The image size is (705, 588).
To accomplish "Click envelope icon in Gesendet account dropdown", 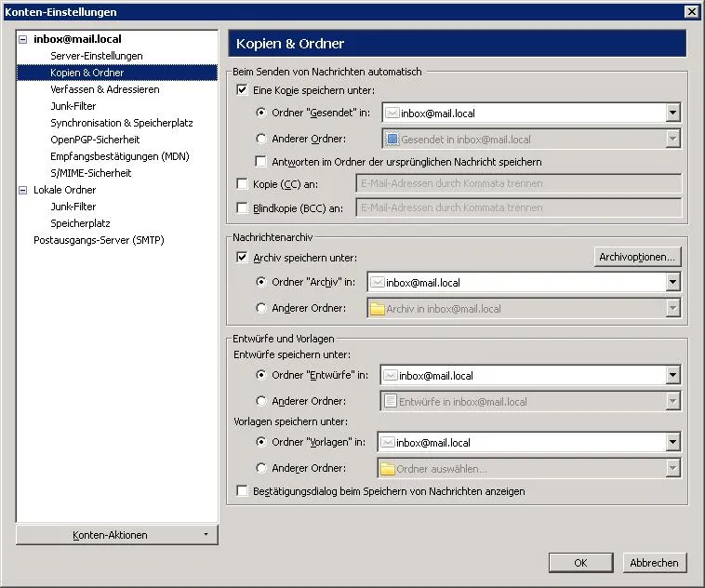I will coord(392,113).
